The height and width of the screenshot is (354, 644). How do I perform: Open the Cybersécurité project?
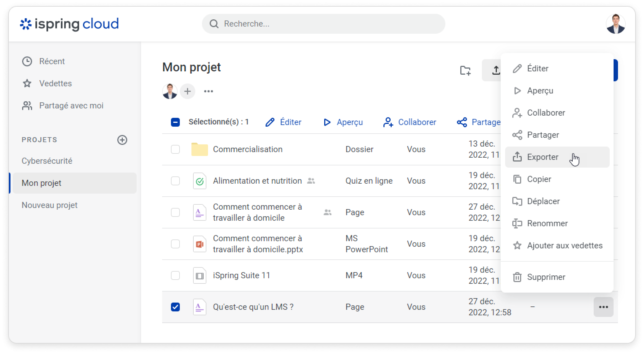[47, 161]
